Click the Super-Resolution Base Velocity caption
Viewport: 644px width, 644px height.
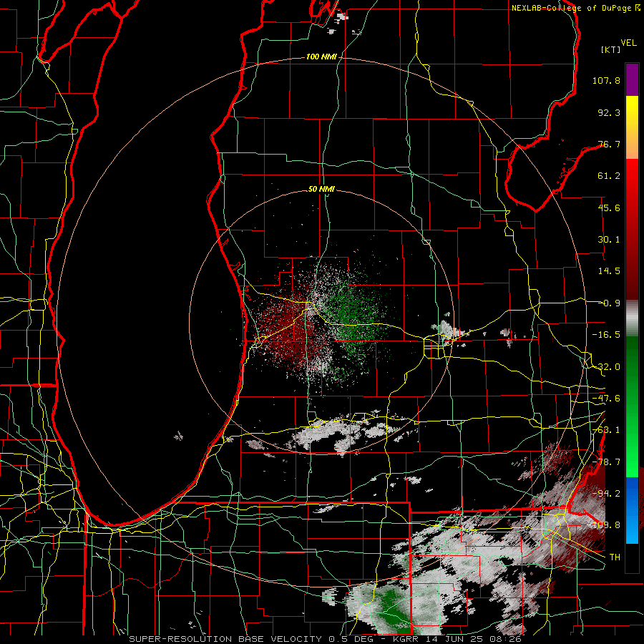[x=325, y=639]
